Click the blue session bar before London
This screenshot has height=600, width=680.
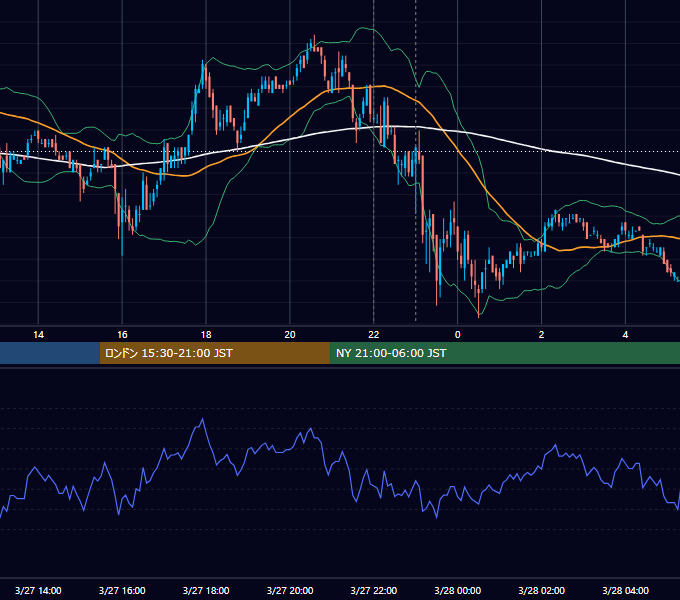click(50, 353)
